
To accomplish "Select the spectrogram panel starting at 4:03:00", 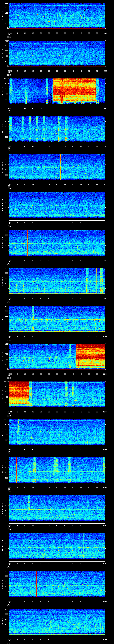I will pyautogui.click(x=57, y=91).
